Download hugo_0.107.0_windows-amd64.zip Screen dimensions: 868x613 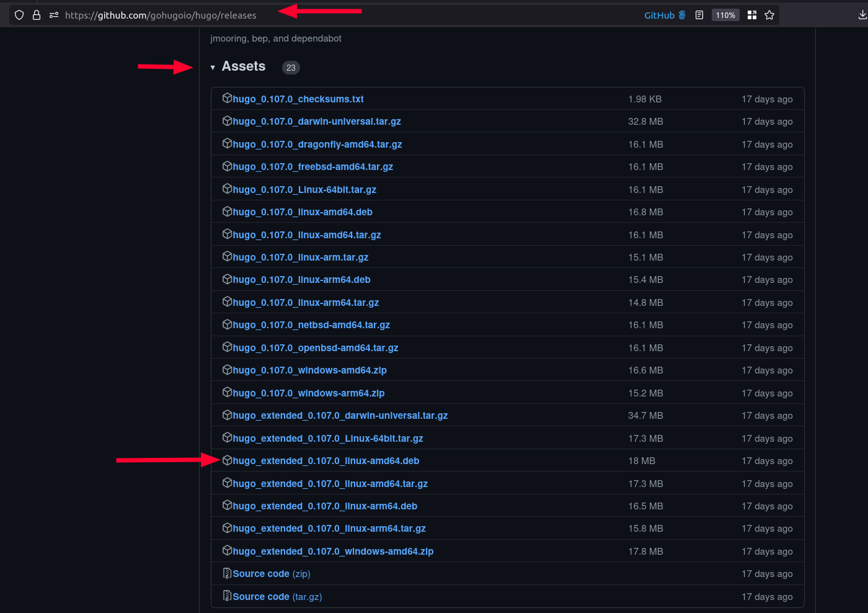pyautogui.click(x=310, y=370)
